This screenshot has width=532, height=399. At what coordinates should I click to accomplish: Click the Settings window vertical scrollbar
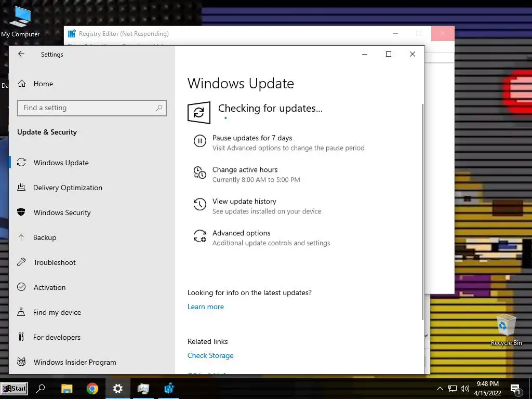[423, 212]
